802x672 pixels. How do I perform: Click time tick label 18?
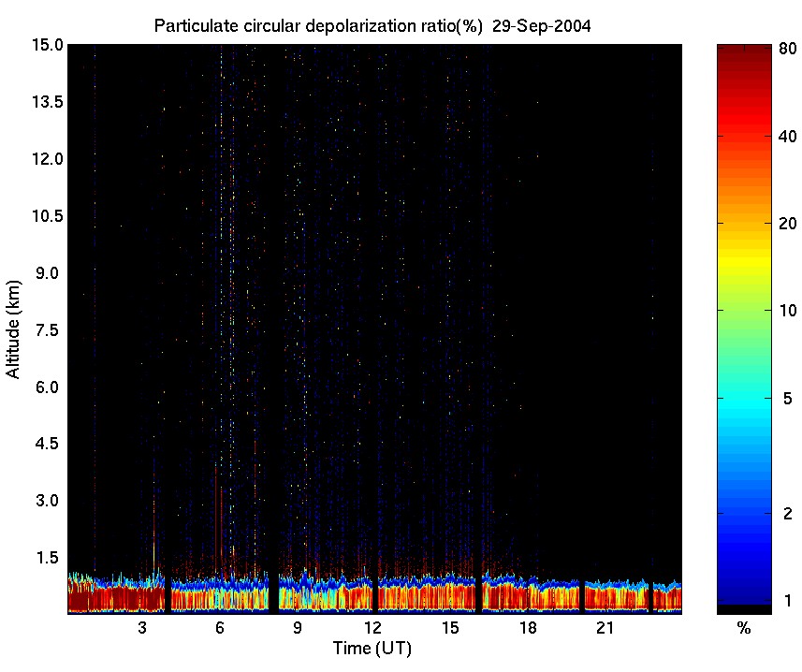[x=528, y=627]
